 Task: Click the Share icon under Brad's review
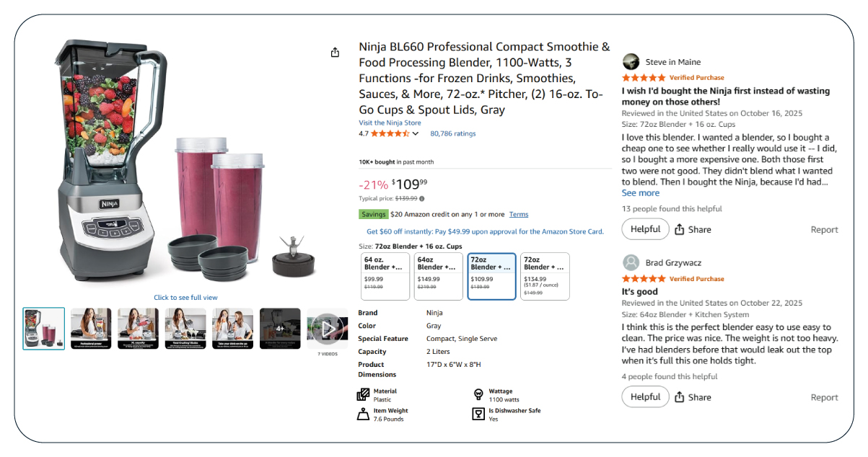tap(680, 397)
